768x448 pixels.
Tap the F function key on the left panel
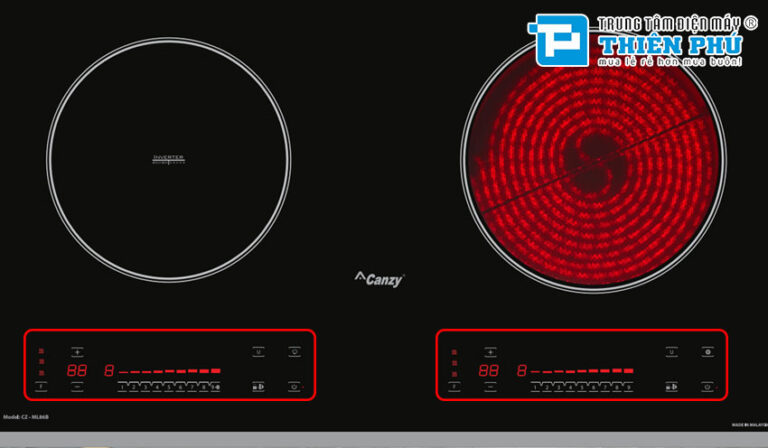[41, 387]
